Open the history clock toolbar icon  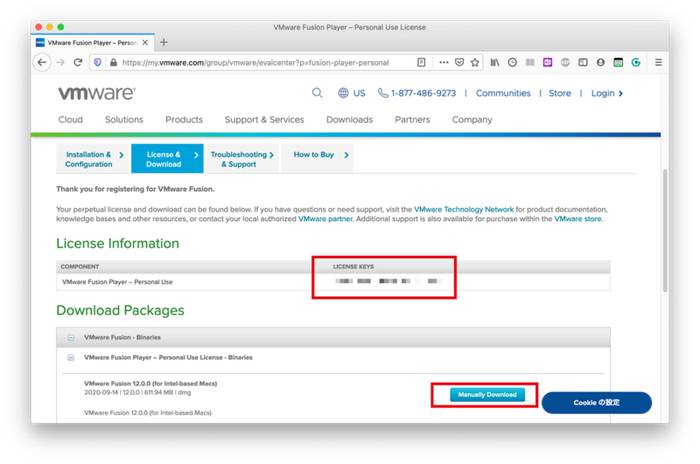512,63
